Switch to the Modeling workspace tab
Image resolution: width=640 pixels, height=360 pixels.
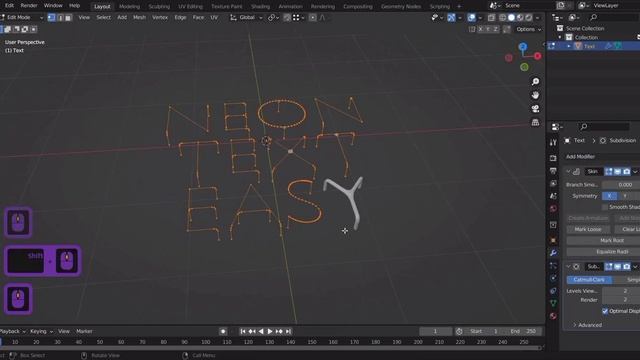click(x=129, y=7)
